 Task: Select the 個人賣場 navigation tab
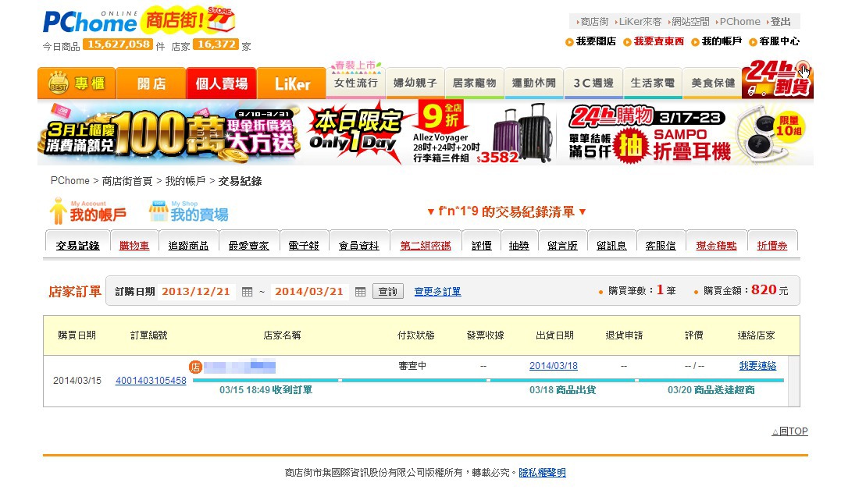pos(222,83)
